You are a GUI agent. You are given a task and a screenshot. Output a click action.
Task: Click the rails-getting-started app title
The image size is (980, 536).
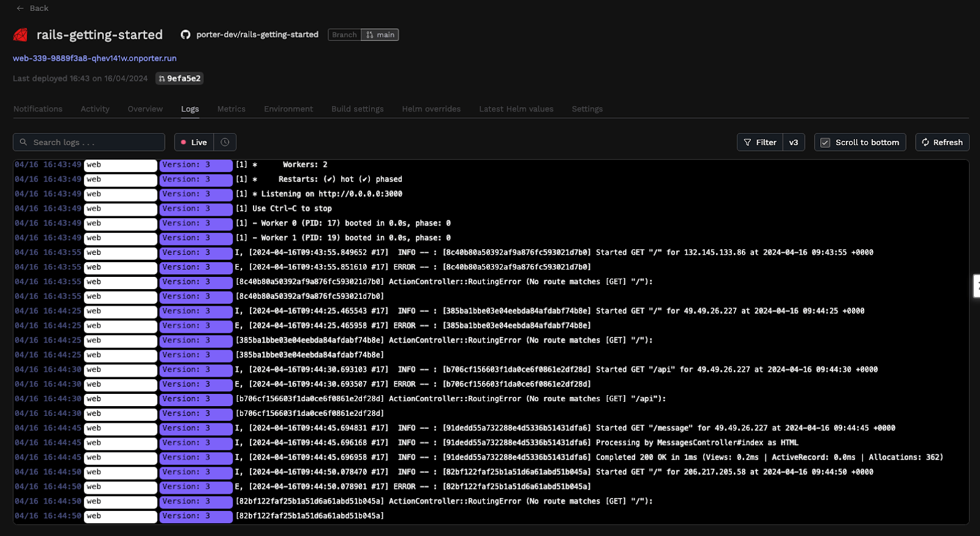tap(100, 35)
